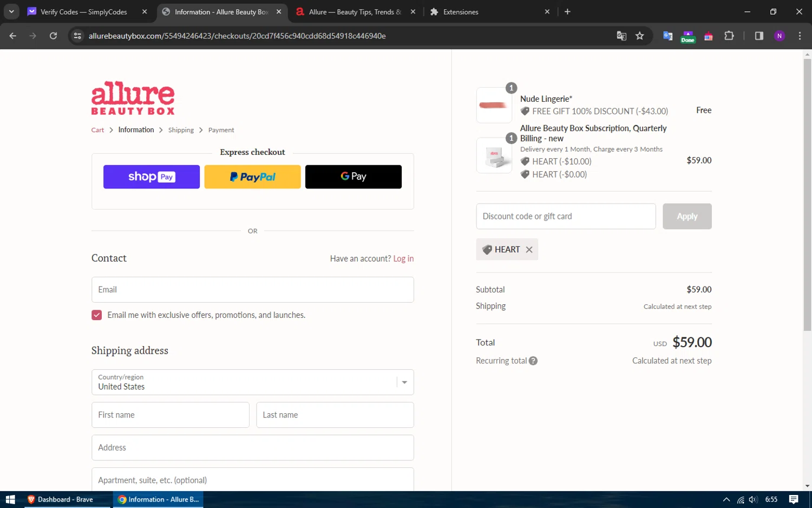Open the Extensiones tab
Image resolution: width=812 pixels, height=508 pixels.
461,12
